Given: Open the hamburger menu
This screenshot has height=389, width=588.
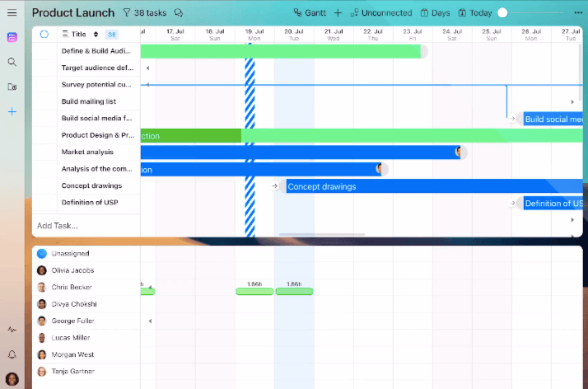Looking at the screenshot, I should pos(12,12).
